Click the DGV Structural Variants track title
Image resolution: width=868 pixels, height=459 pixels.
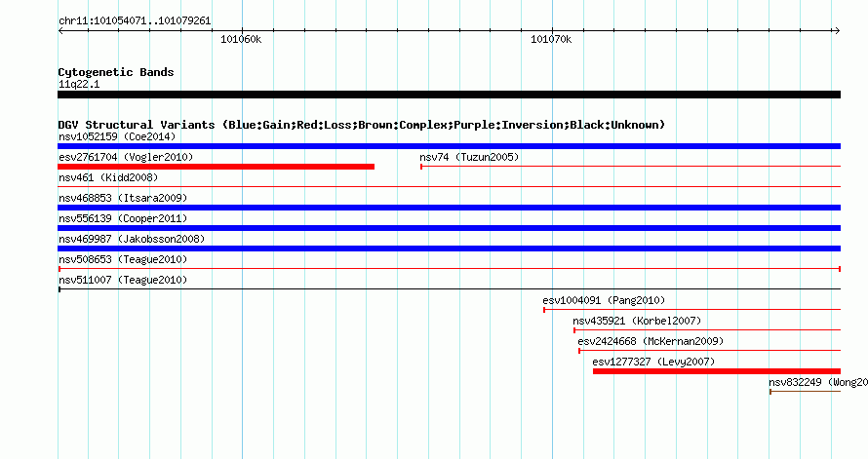pyautogui.click(x=362, y=125)
